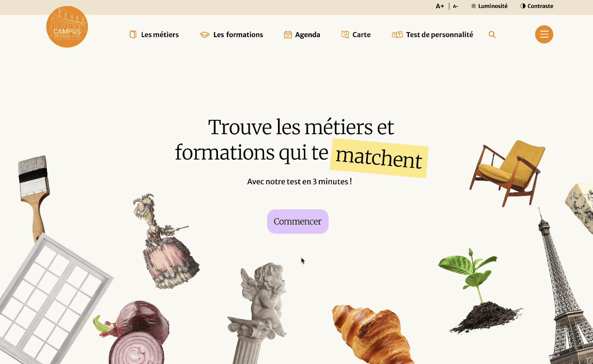Toggle the Contraste mode
Image resolution: width=593 pixels, height=364 pixels.
(x=537, y=6)
